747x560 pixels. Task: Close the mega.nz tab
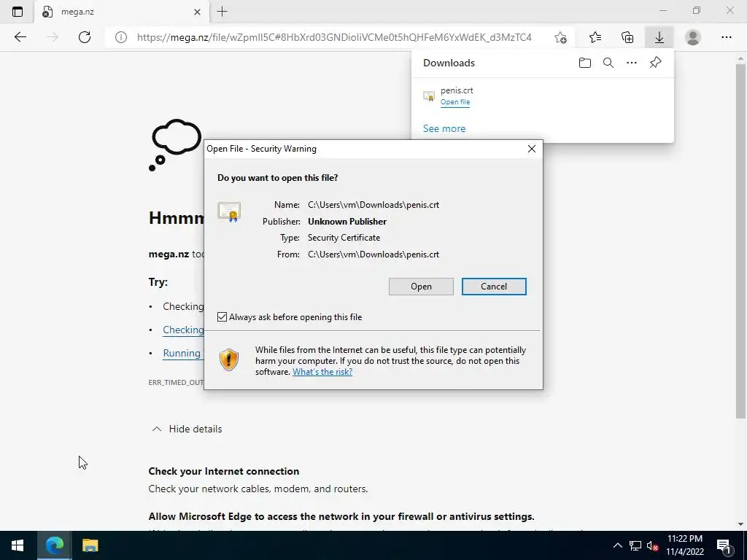coord(197,12)
